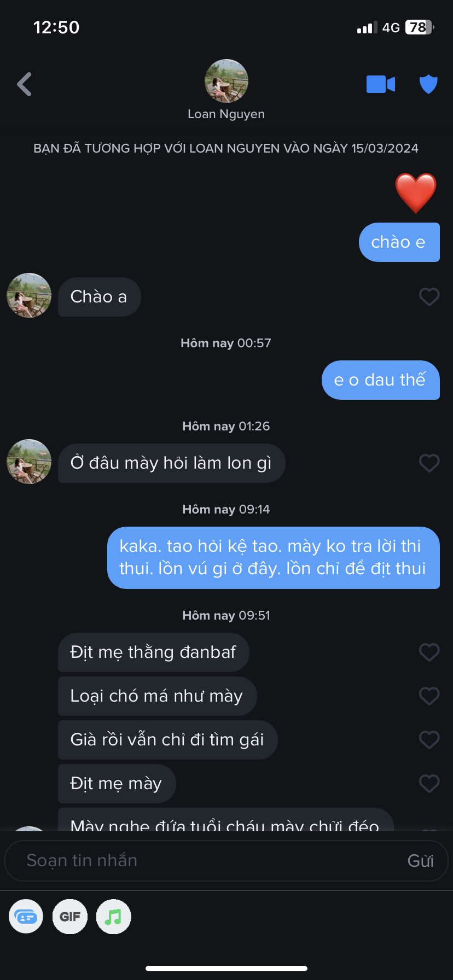Viewport: 453px width, 980px height.
Task: Like the 'Chào a' message
Action: pyautogui.click(x=429, y=297)
